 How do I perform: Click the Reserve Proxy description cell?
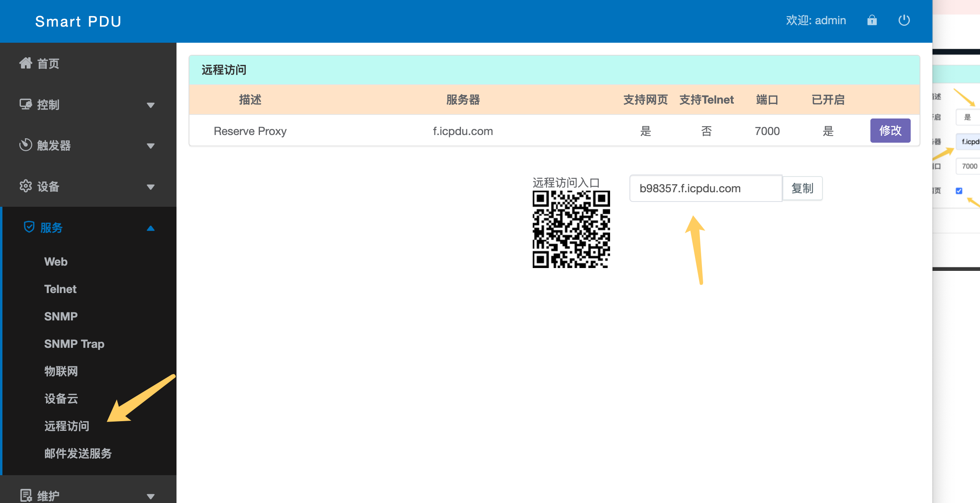tap(250, 131)
